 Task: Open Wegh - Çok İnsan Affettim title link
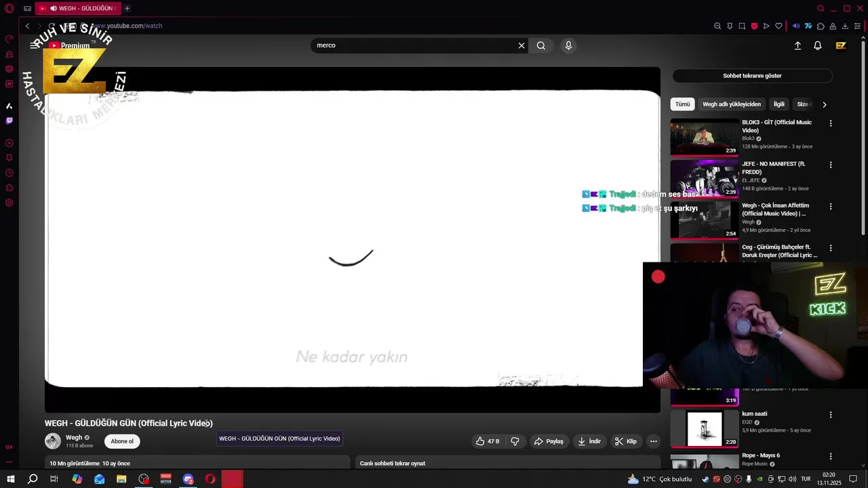click(775, 209)
